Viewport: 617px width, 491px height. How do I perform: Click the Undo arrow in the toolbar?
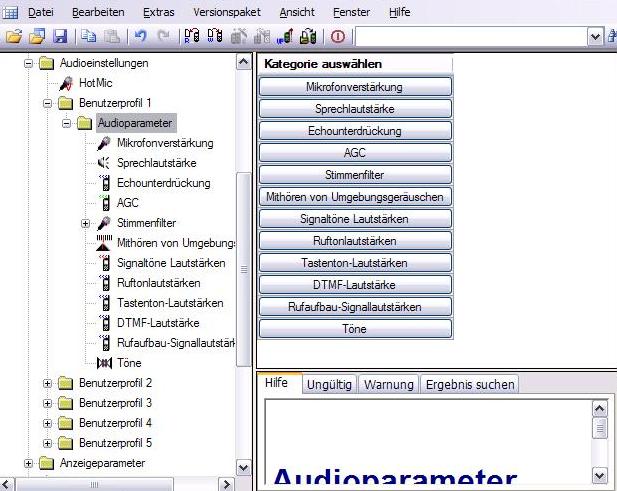(x=139, y=37)
